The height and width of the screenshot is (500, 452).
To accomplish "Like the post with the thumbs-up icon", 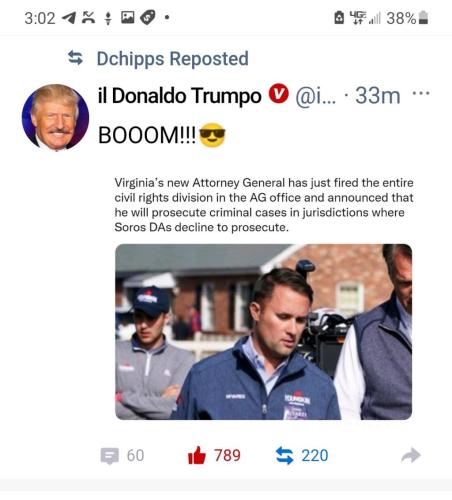I will (x=197, y=455).
